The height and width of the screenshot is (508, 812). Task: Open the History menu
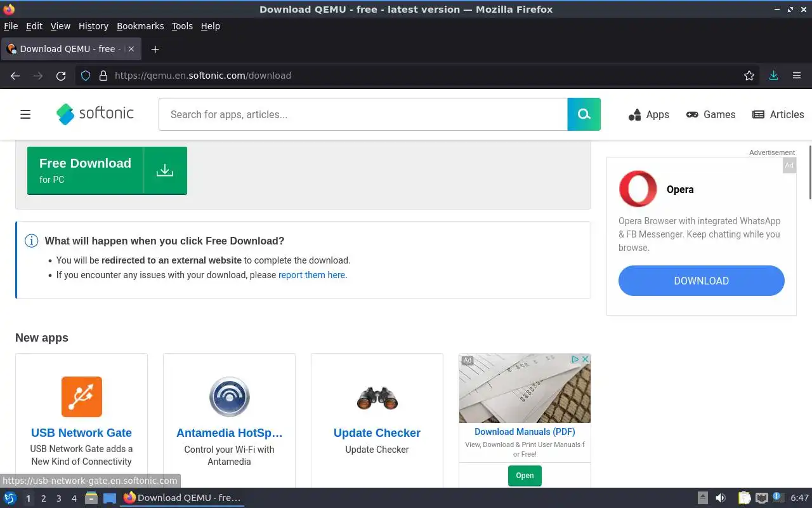tap(93, 26)
